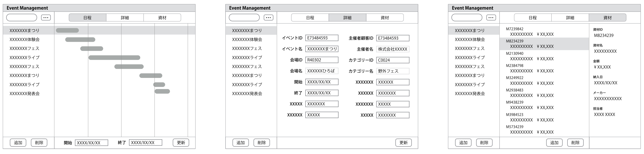This screenshot has width=644, height=154.
Task: Click the 会場ID field containing R40302
Action: coord(322,60)
